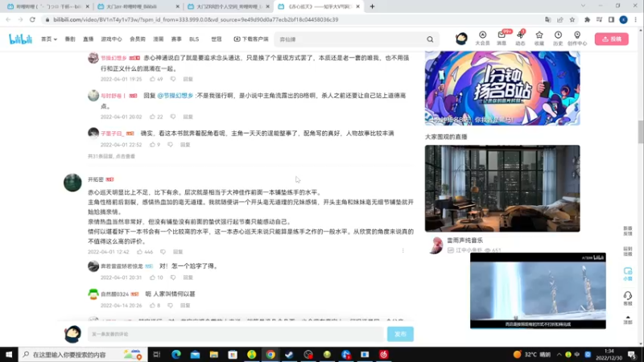Click the floating mini video player
Screen dimensions: 644x362
(x=538, y=290)
